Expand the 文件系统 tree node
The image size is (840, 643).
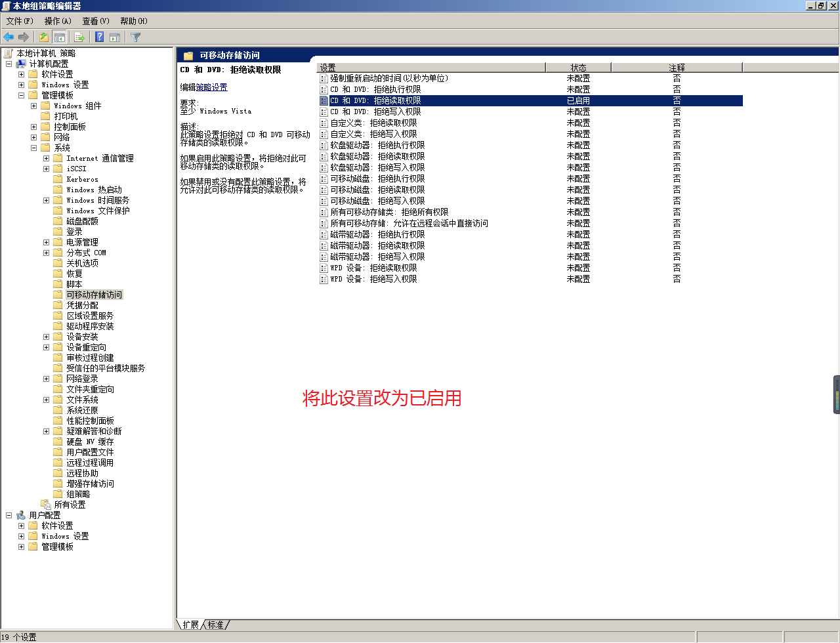pos(46,400)
